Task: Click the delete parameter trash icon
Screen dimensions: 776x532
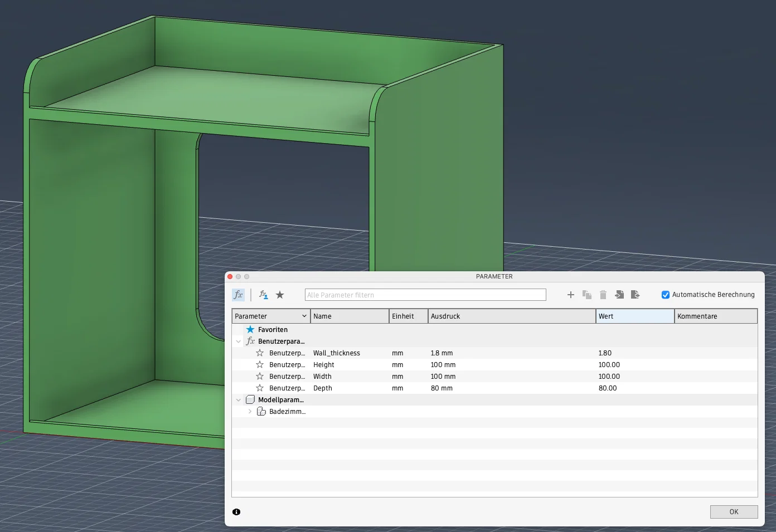Action: pos(603,295)
